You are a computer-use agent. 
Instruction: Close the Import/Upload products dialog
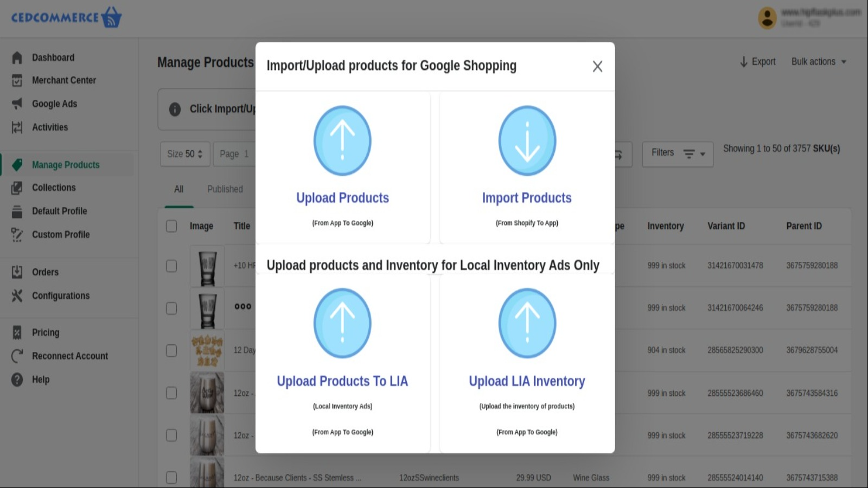pos(597,66)
